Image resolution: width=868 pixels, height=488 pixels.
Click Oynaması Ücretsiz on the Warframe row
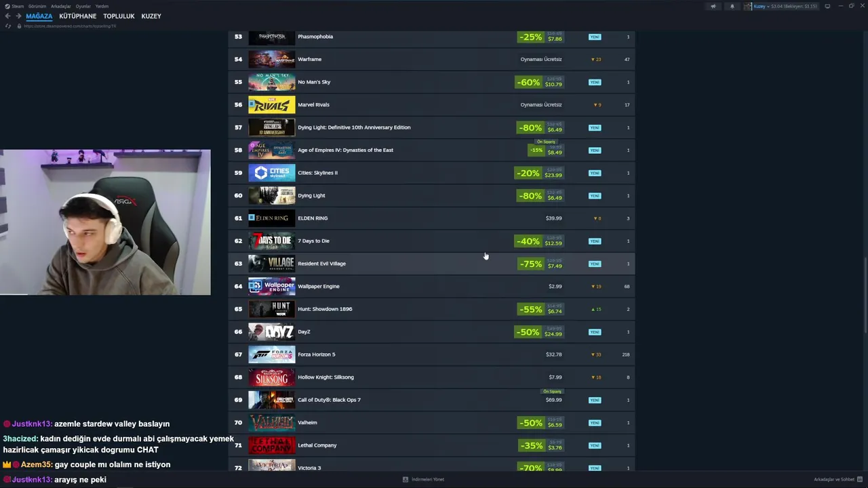[541, 59]
